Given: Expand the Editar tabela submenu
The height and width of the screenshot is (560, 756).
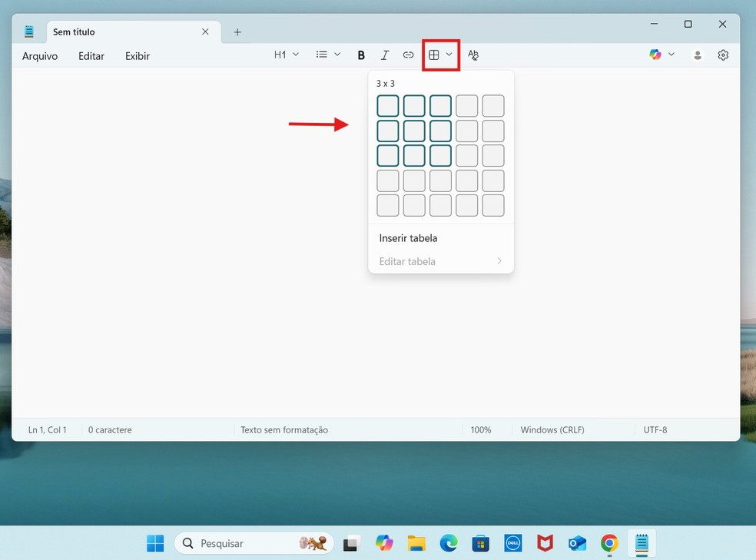Looking at the screenshot, I should pyautogui.click(x=441, y=261).
